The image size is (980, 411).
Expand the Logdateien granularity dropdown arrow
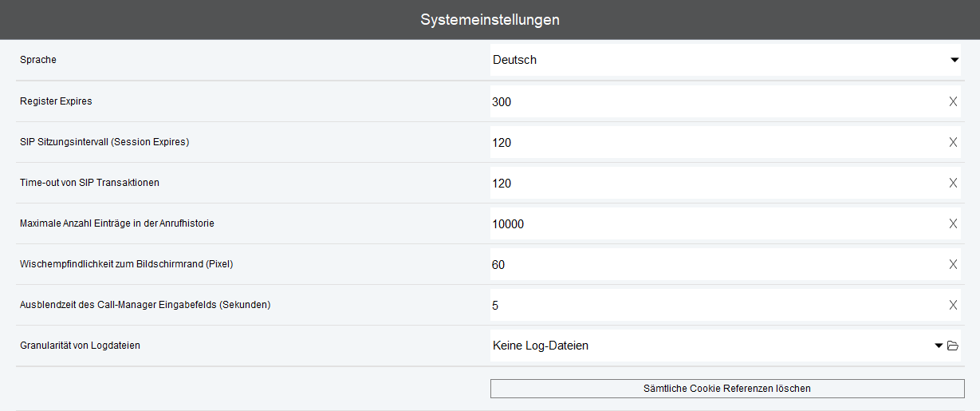pos(939,346)
